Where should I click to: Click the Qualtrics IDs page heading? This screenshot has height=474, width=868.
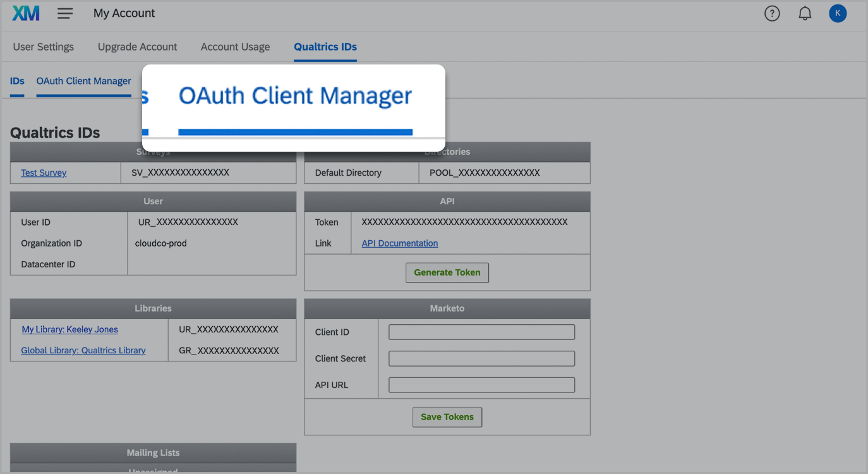click(55, 133)
